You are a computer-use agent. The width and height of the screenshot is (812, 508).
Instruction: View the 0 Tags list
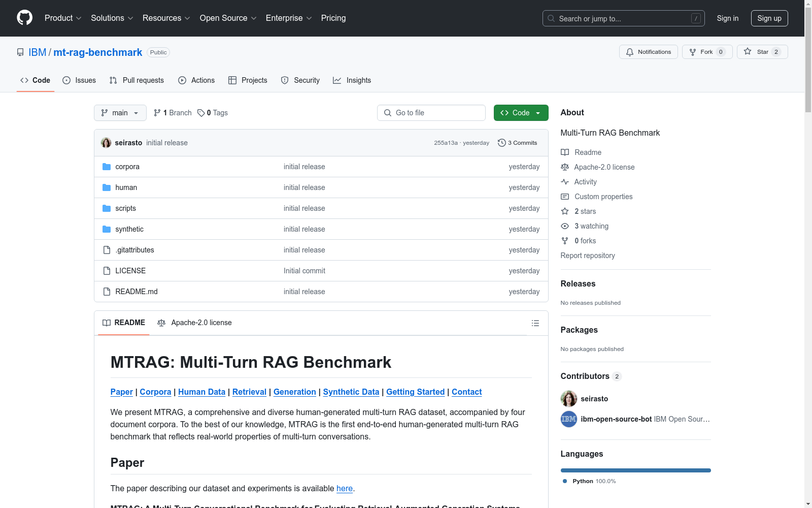tap(213, 113)
